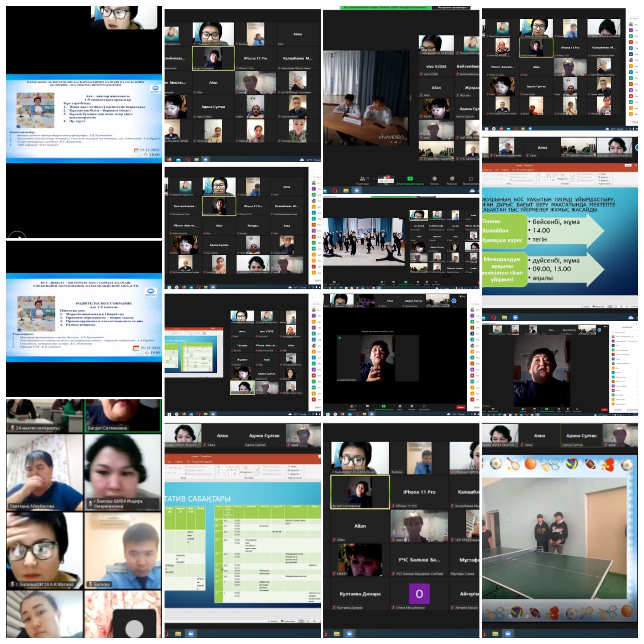Click Запись record icon below seated boys video
The width and height of the screenshot is (644, 644).
[434, 179]
